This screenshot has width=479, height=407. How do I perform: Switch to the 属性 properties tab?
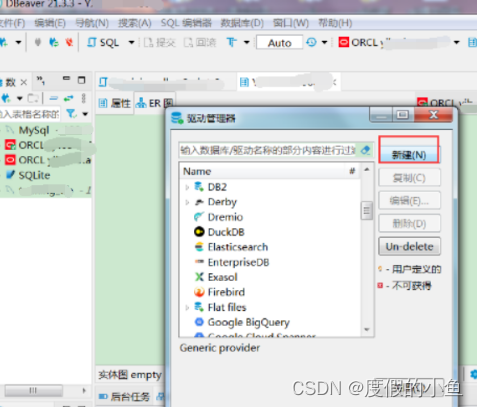pos(115,103)
